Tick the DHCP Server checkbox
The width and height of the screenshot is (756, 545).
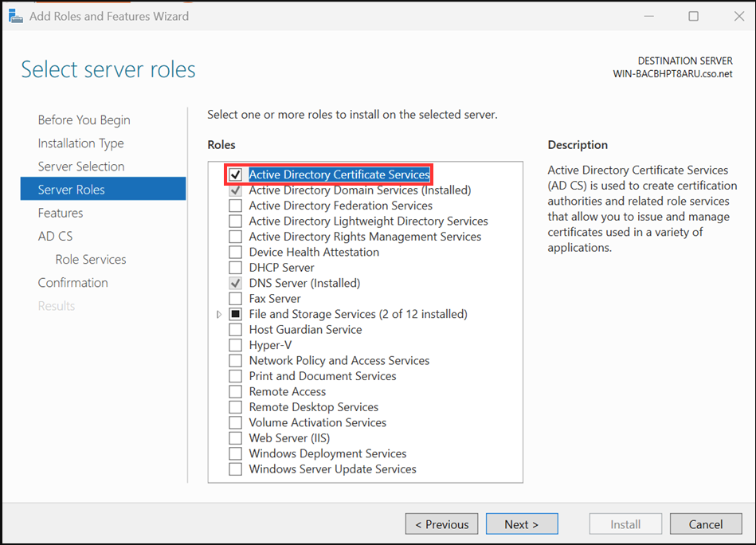(x=235, y=268)
